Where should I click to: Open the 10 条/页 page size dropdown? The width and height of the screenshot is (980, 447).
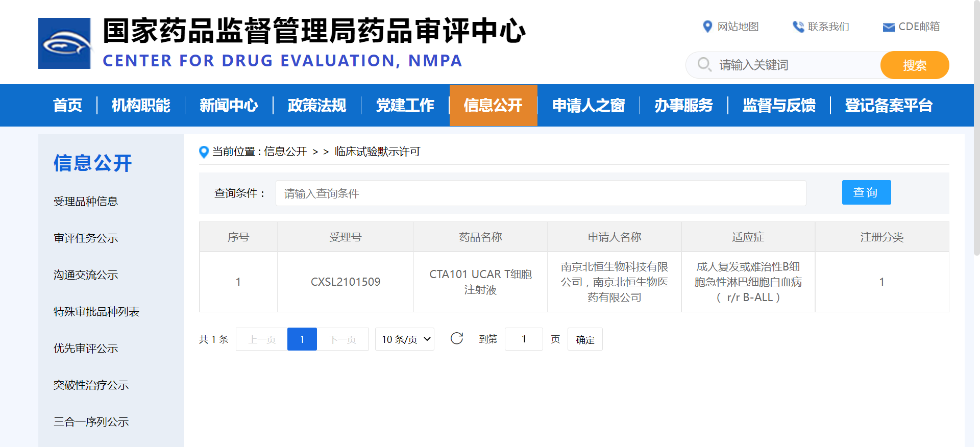coord(405,339)
